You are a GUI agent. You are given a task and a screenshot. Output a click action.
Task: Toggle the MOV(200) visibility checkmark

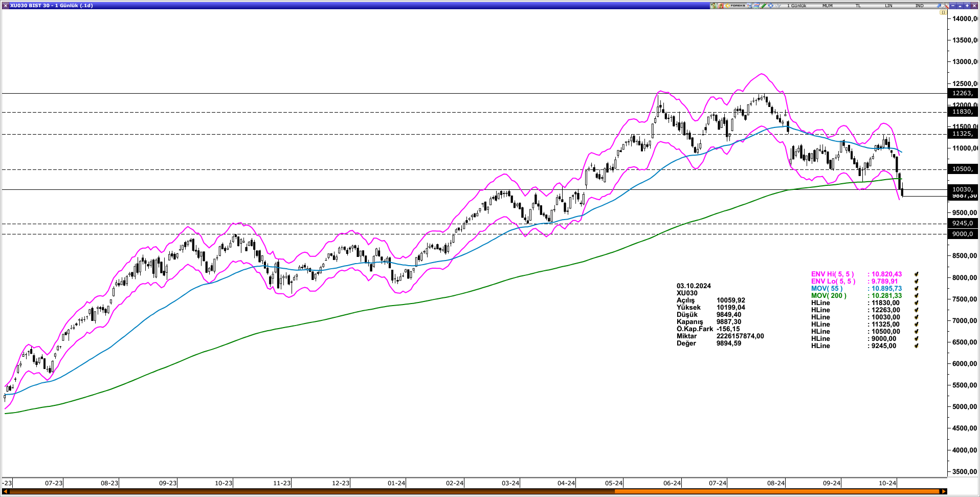pos(917,296)
